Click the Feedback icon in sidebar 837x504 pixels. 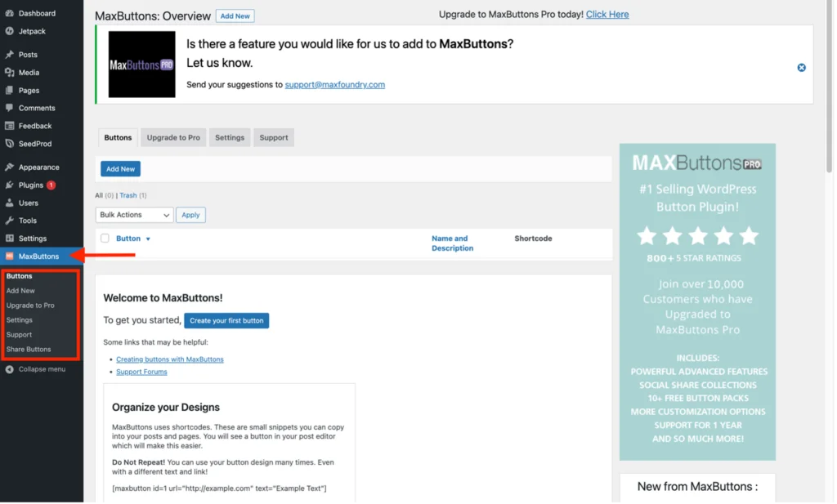click(9, 126)
